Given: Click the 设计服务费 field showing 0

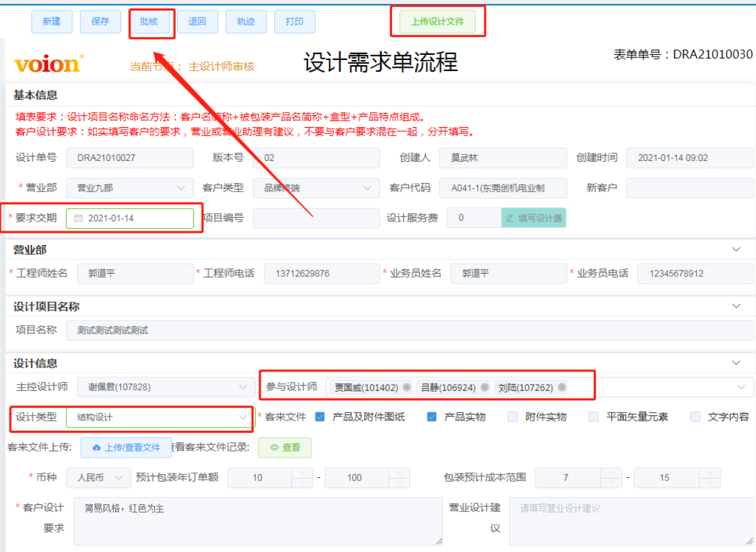Looking at the screenshot, I should [x=474, y=218].
